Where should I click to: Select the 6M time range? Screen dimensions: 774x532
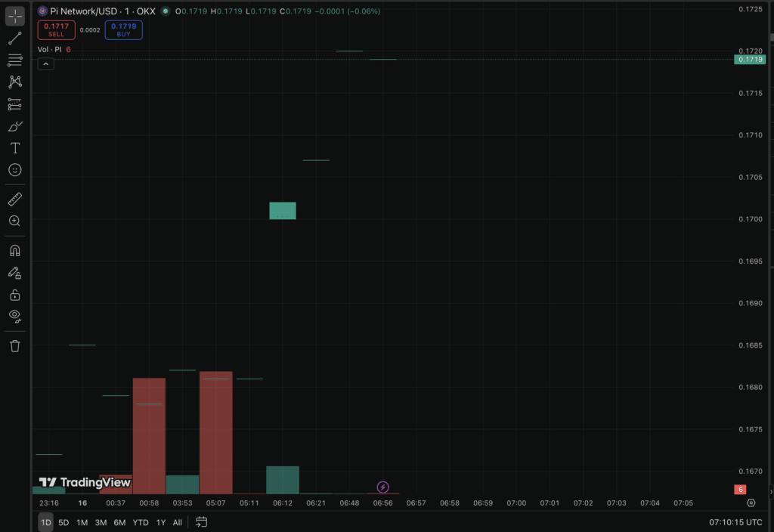point(119,522)
